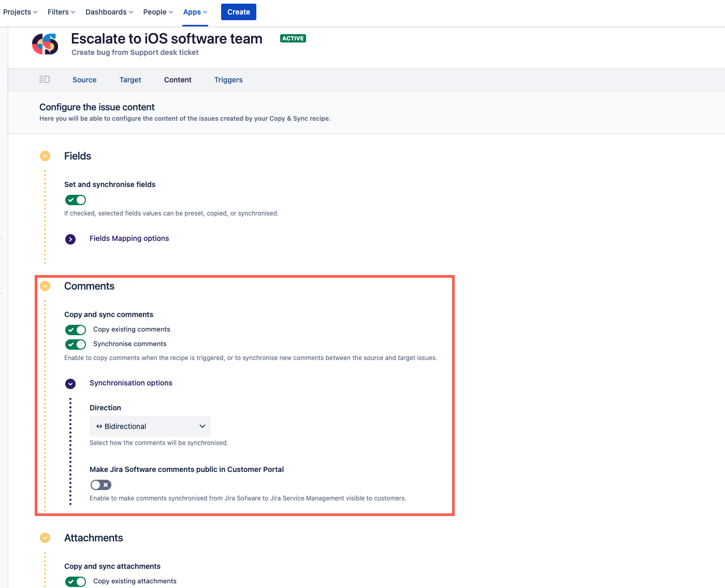Open the Source tab
The image size is (725, 588).
[x=84, y=80]
